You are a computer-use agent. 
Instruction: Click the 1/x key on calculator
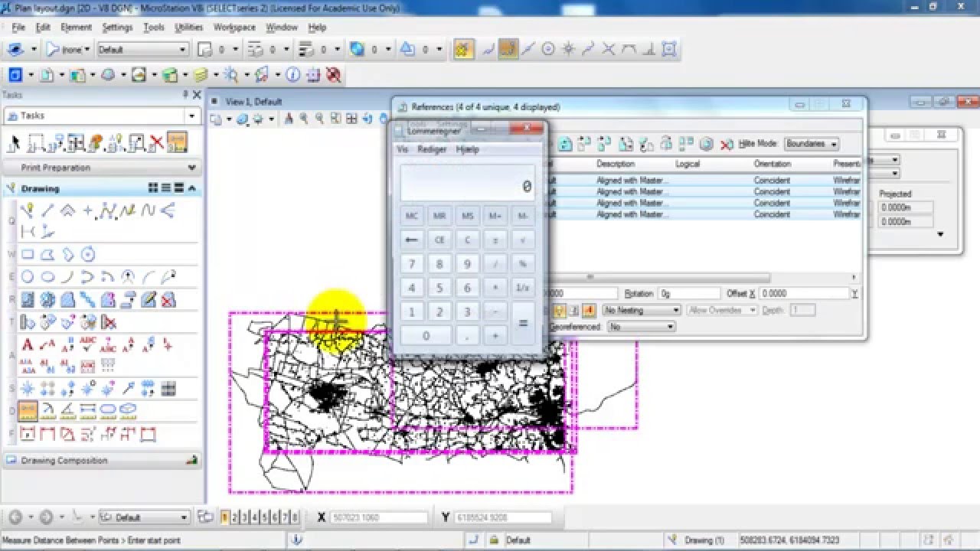(x=523, y=288)
